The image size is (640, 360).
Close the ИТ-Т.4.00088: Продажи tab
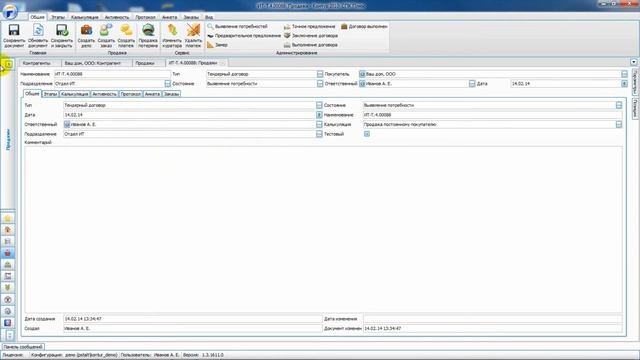(x=222, y=63)
